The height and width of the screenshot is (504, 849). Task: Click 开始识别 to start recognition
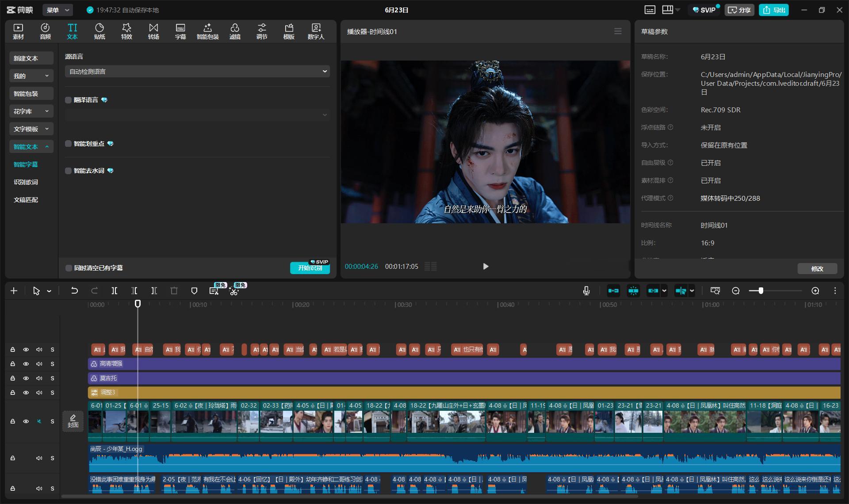coord(310,268)
